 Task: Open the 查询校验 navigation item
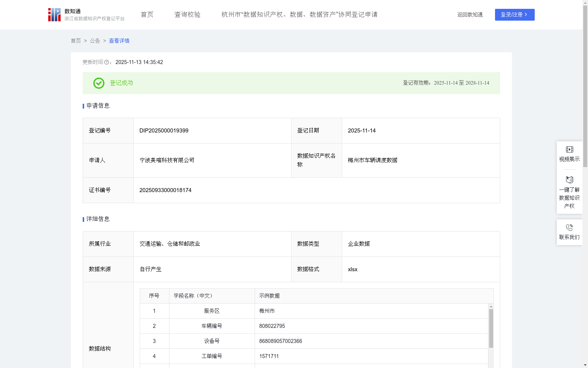click(x=187, y=14)
